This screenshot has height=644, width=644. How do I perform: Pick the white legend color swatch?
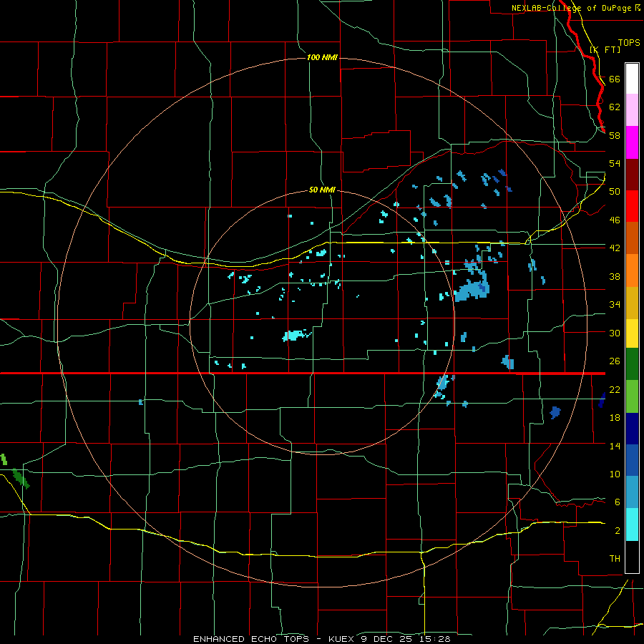632,79
